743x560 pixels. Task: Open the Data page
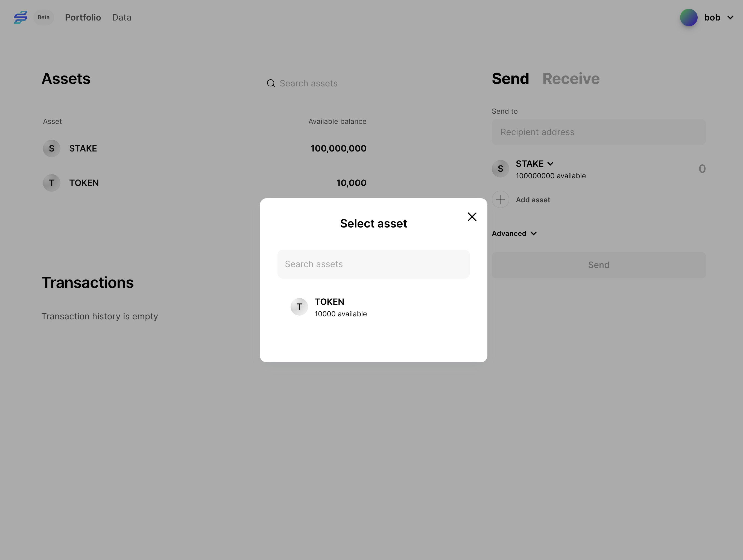coord(121,17)
